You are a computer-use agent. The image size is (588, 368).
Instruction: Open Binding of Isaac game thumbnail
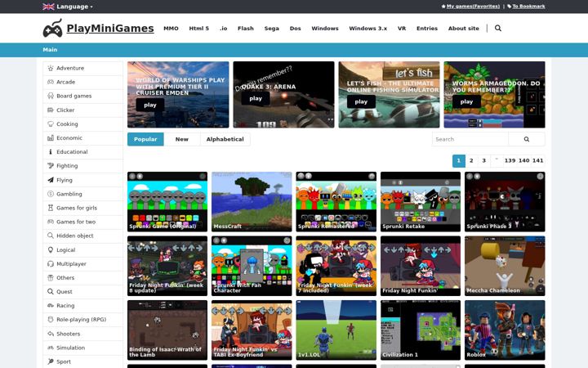click(167, 330)
